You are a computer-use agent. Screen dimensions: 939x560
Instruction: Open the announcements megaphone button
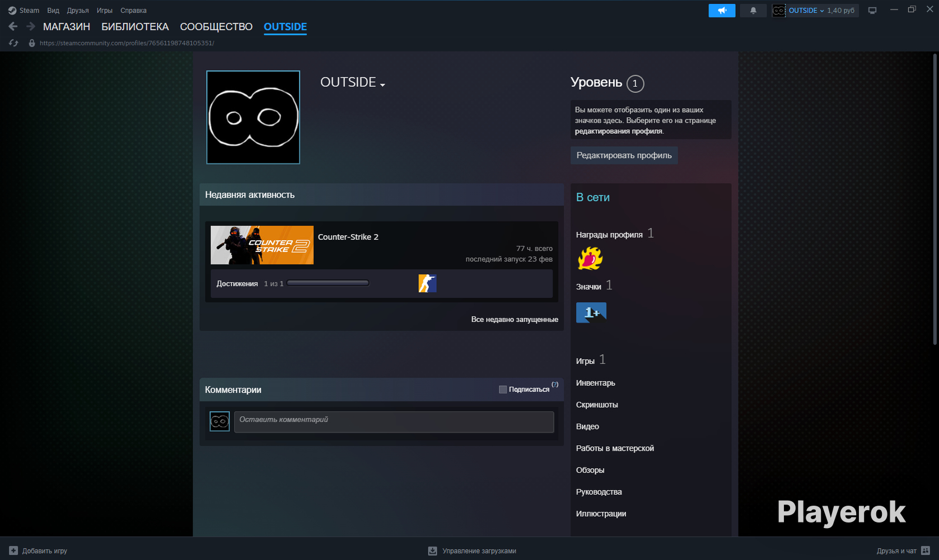tap(722, 11)
